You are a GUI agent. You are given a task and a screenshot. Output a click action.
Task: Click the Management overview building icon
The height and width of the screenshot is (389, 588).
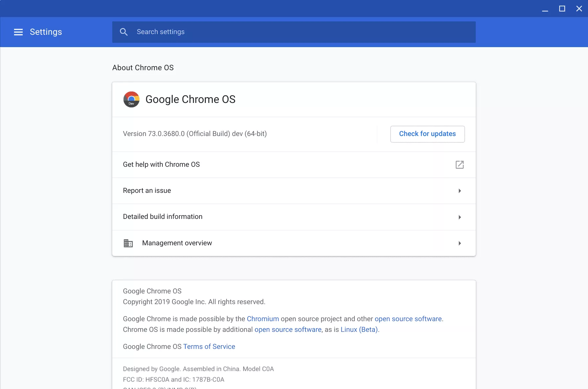click(x=128, y=243)
